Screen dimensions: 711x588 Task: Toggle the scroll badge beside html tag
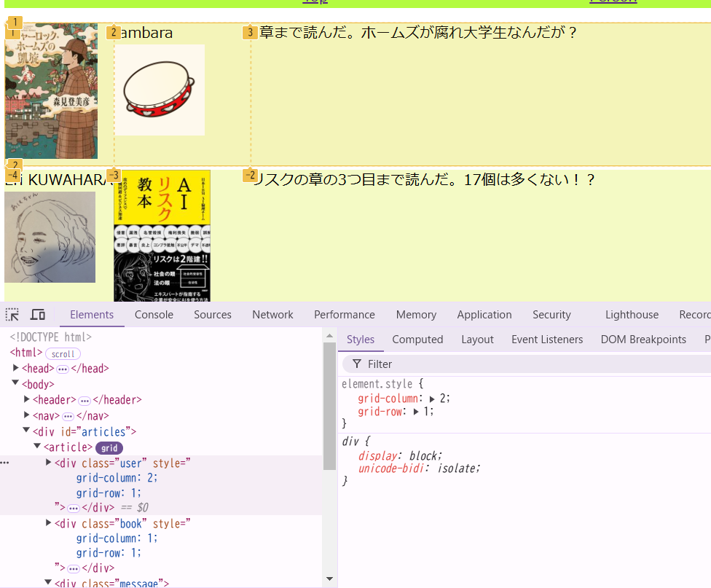[x=63, y=354]
